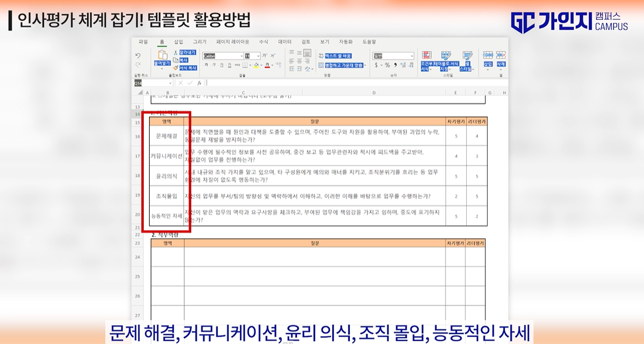Click the Comma Style icon
This screenshot has height=344, width=644.
(x=396, y=65)
